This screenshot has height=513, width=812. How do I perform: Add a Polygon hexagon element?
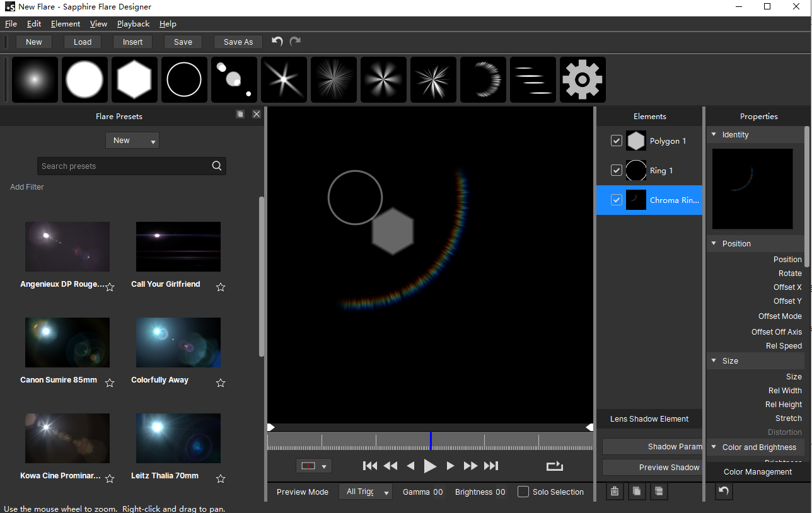134,80
